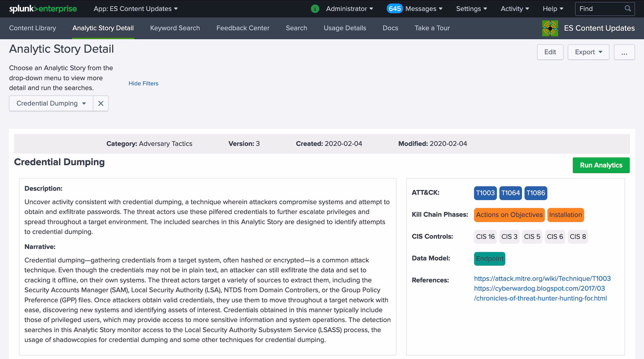
Task: Click the T1003 ATT&CK tag
Action: [485, 193]
